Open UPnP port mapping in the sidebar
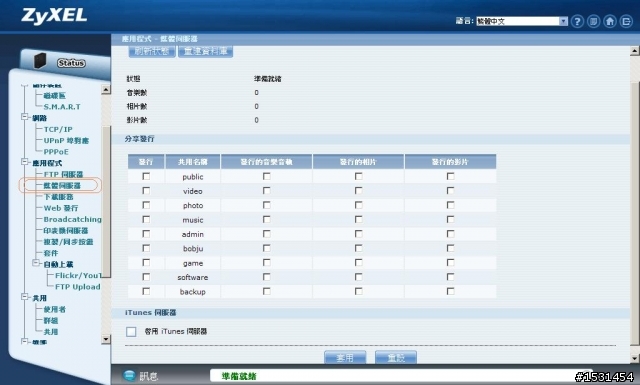The width and height of the screenshot is (640, 385). pos(66,141)
